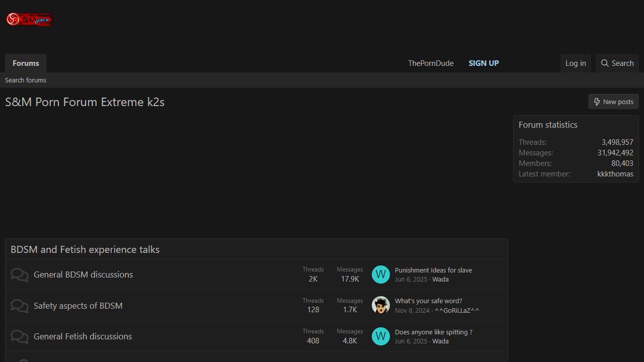Open thread What's your safe word?
This screenshot has width=644, height=362.
(x=428, y=301)
